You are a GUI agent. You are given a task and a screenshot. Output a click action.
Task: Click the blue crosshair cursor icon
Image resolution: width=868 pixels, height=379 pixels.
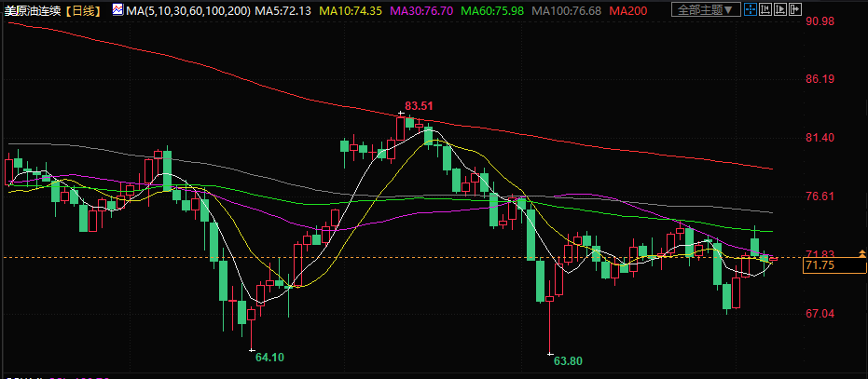pyautogui.click(x=749, y=9)
